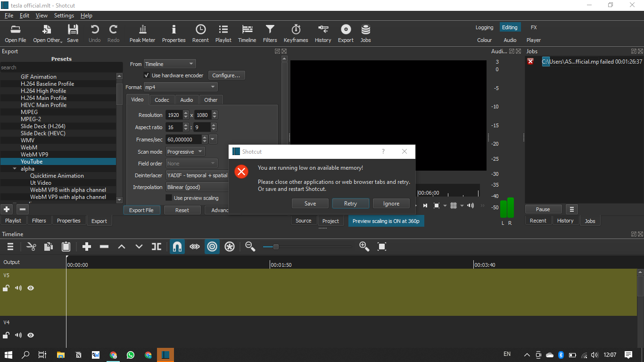Viewport: 644px width, 362px height.
Task: Toggle Ripple All Tracks asterisk icon
Action: click(x=230, y=247)
